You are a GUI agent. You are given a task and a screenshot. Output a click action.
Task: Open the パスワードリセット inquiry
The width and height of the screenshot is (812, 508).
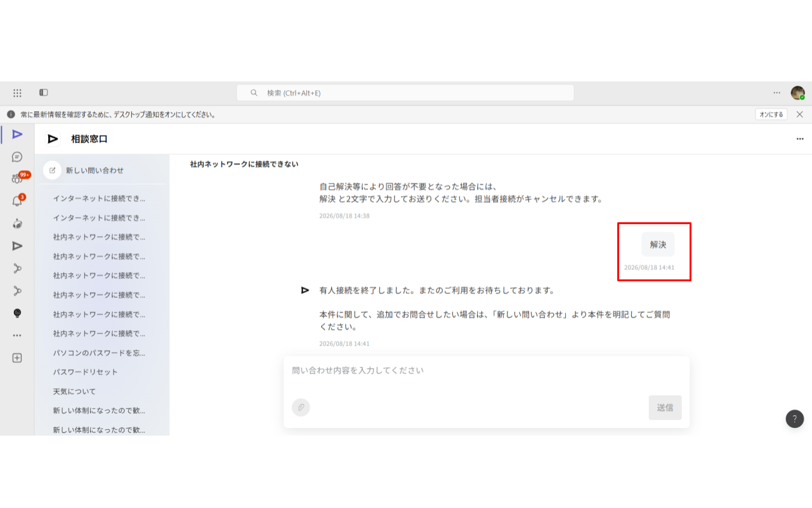point(86,372)
